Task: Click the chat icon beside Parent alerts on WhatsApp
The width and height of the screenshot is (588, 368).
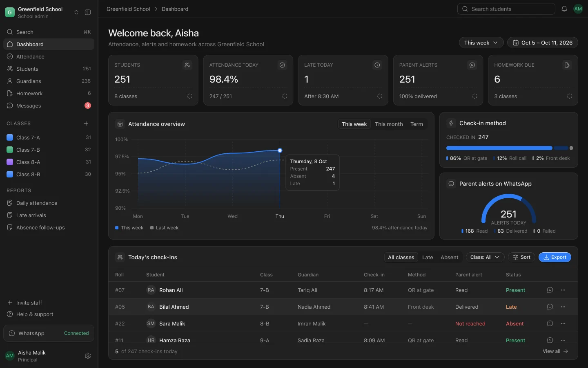Action: (x=451, y=184)
